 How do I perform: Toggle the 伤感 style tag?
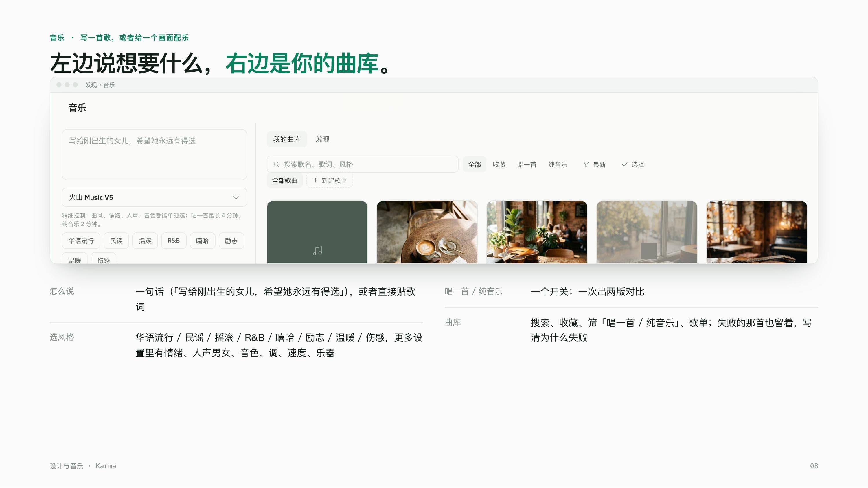tap(104, 258)
